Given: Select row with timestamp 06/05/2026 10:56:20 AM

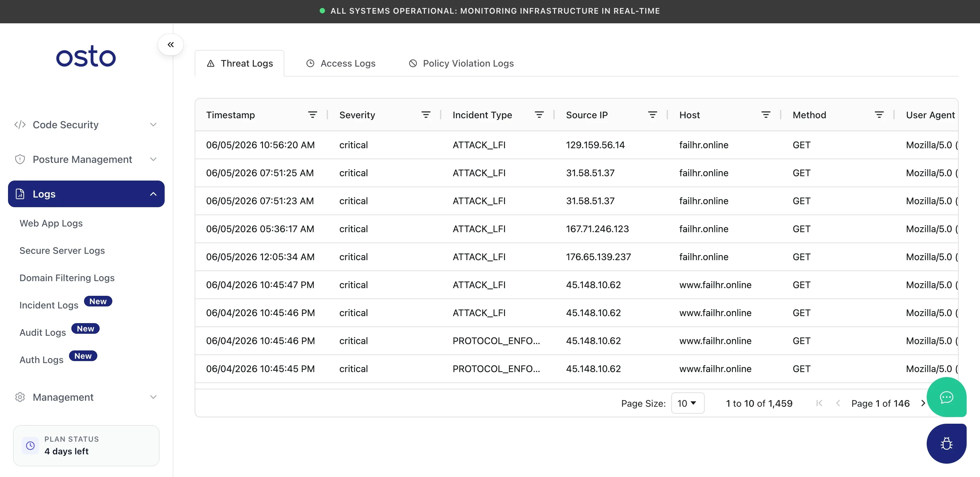Looking at the screenshot, I should (x=576, y=145).
